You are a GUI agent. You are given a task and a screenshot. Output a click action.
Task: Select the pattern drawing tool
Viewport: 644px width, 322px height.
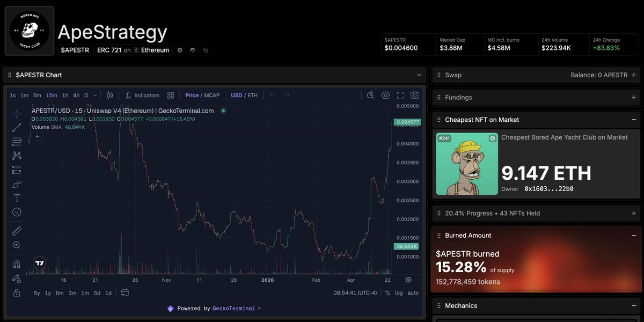coord(17,156)
